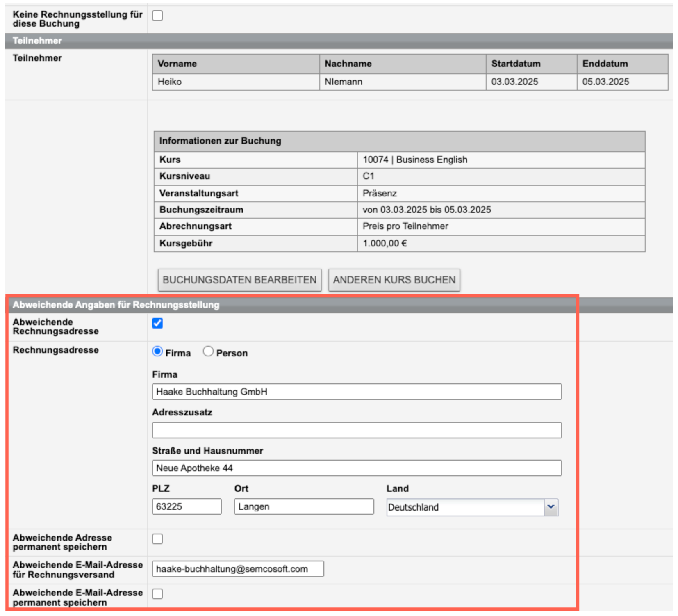Image resolution: width=678 pixels, height=616 pixels.
Task: Select the participant cell for Heiko
Action: click(x=236, y=82)
